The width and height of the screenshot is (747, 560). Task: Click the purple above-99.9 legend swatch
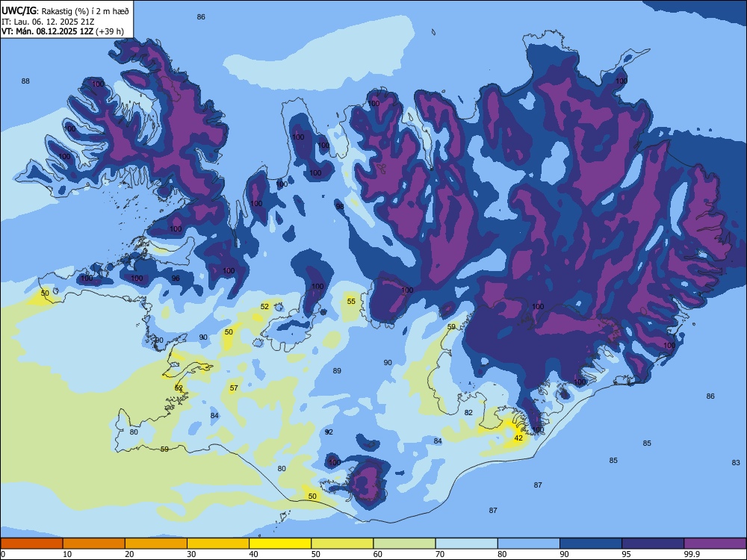pos(715,544)
